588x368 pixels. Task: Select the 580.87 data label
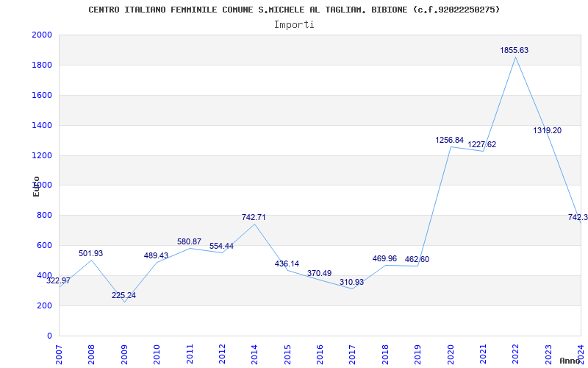click(x=189, y=241)
